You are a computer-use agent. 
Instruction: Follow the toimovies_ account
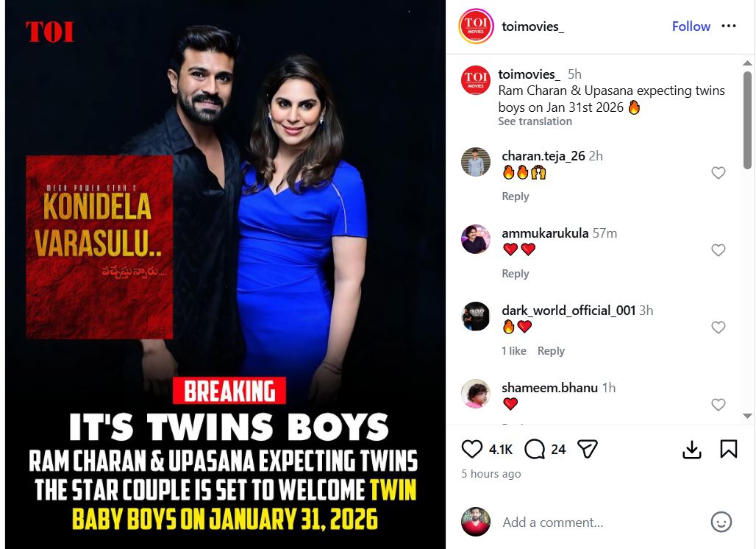pyautogui.click(x=691, y=26)
